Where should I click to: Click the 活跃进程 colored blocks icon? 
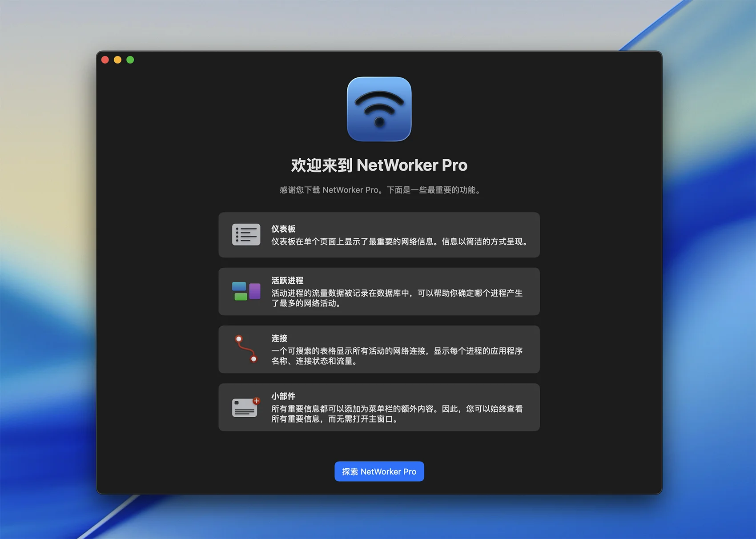(246, 291)
